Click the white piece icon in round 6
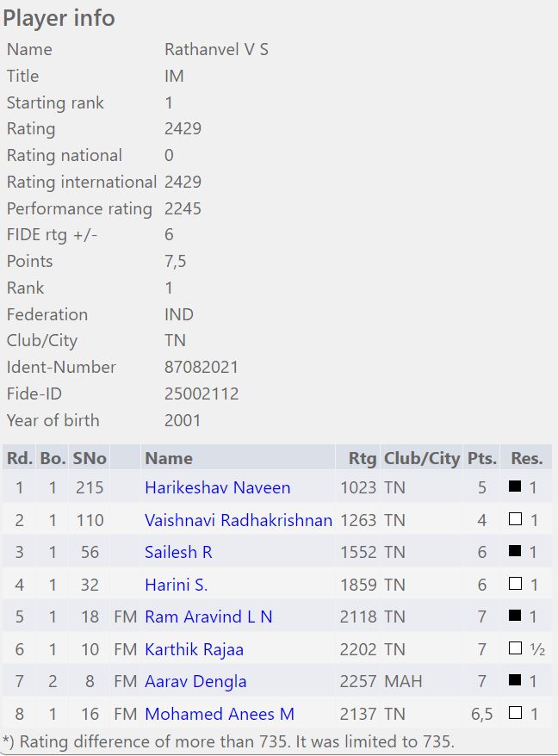This screenshot has height=756, width=558. pyautogui.click(x=516, y=648)
